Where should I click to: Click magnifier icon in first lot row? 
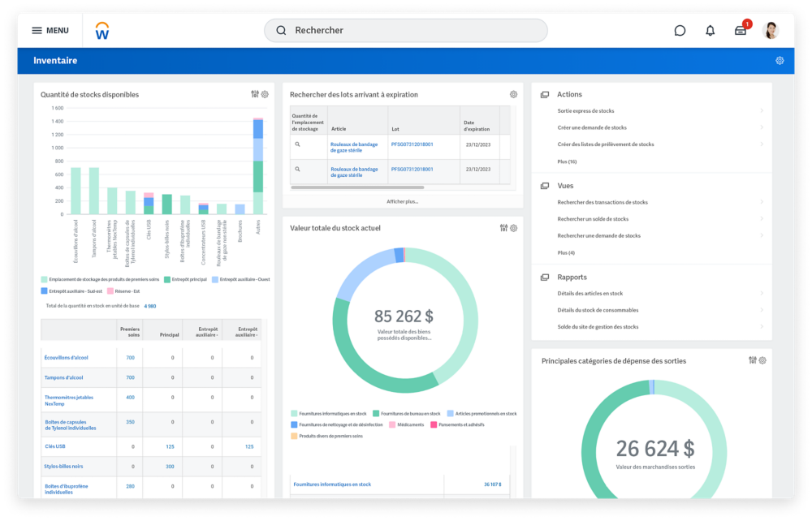point(297,144)
